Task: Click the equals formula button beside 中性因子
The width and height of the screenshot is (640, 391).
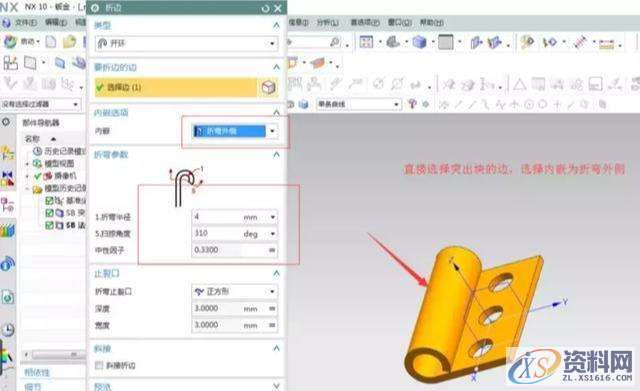Action: (272, 250)
